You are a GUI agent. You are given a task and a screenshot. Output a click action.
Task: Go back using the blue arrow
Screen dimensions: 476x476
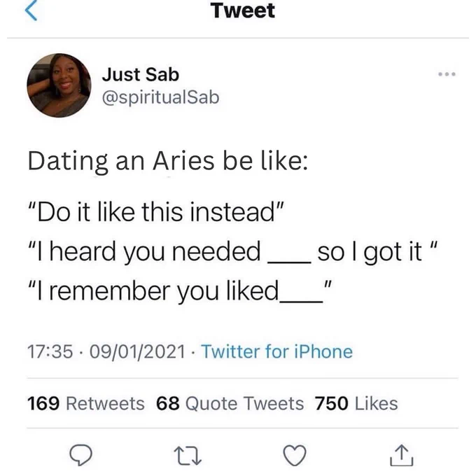pyautogui.click(x=31, y=10)
